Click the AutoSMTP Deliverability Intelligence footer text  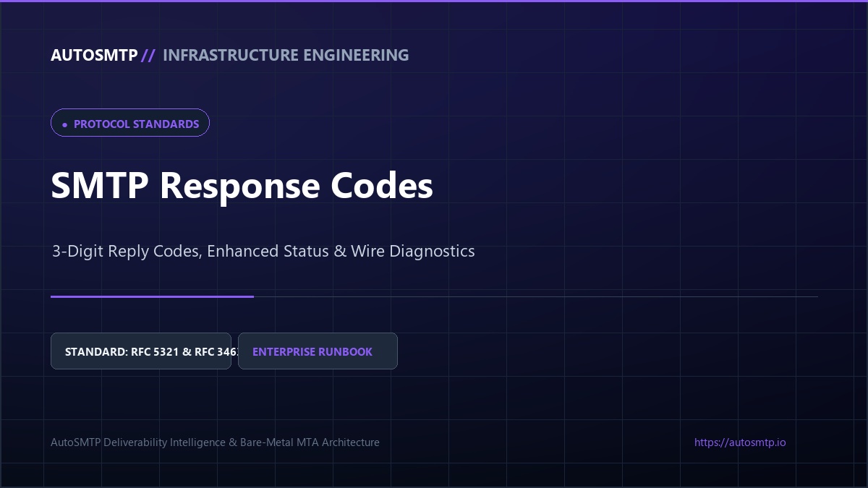click(215, 442)
